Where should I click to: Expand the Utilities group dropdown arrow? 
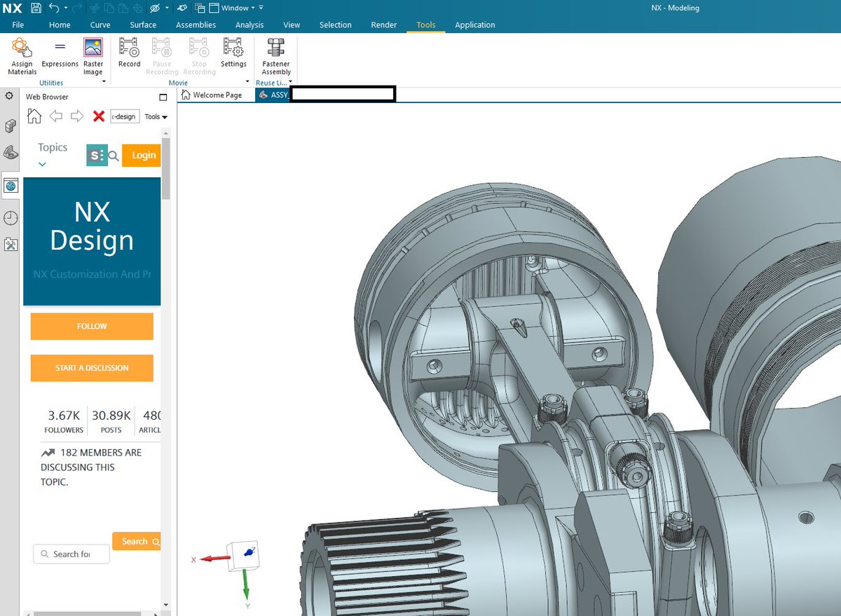click(104, 82)
